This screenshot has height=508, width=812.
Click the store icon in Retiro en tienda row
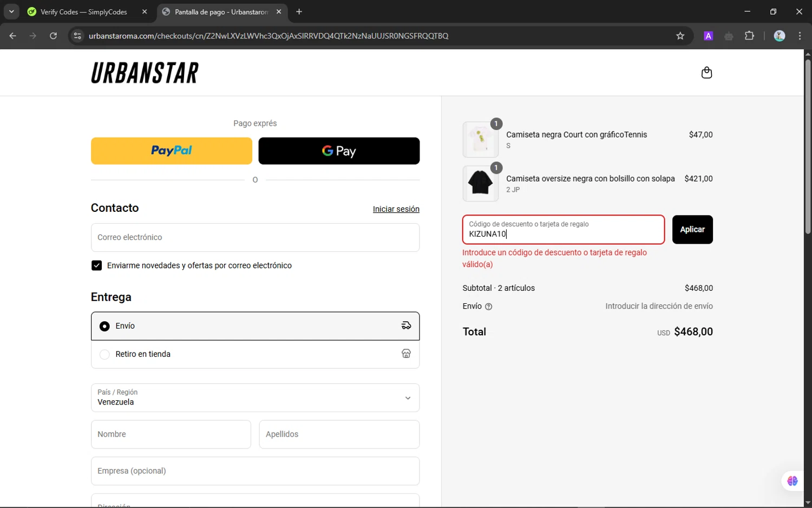[406, 354]
